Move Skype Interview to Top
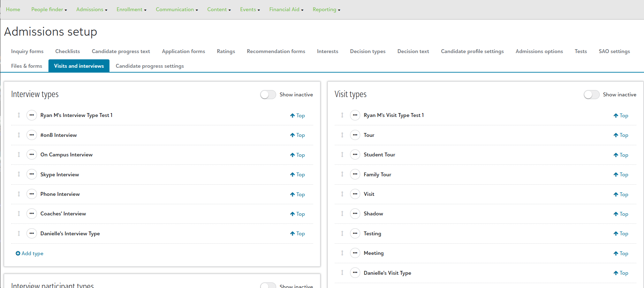 (297, 175)
